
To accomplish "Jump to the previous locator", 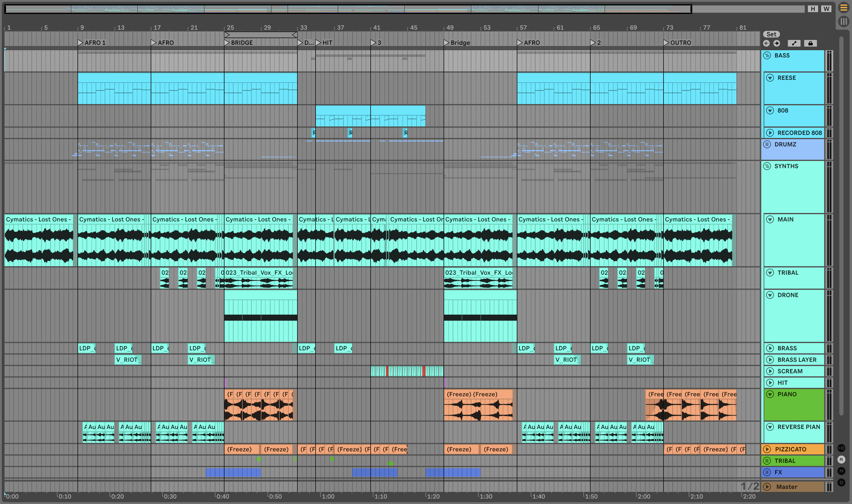I will [x=766, y=43].
